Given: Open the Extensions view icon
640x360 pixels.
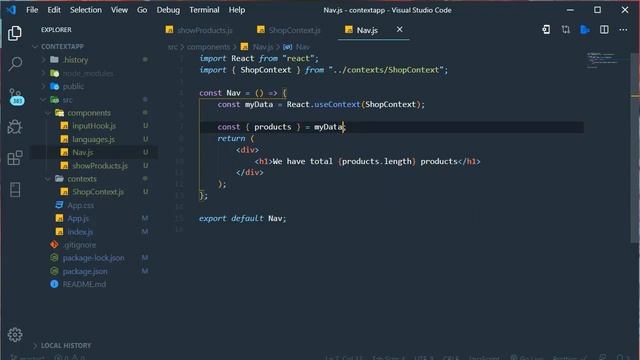Looking at the screenshot, I should click(x=15, y=158).
